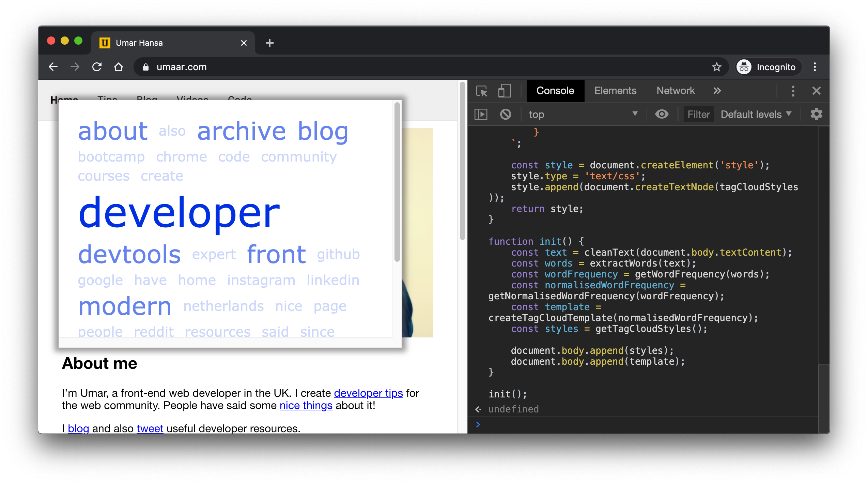The height and width of the screenshot is (484, 868).
Task: Click the DevTools close button
Action: [x=817, y=91]
